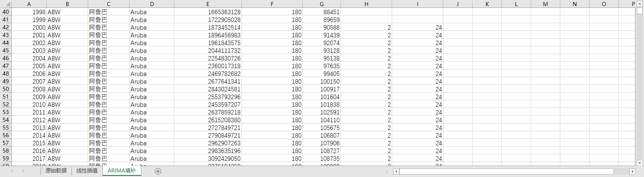Click Aruba cell in row 53
The width and height of the screenshot is (644, 177).
(x=152, y=112)
